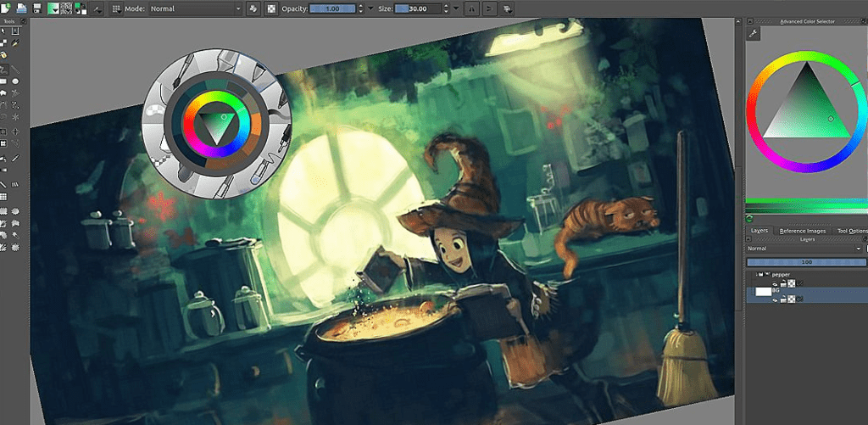Select the Rectangle tool
Image resolution: width=868 pixels, height=425 pixels.
point(3,81)
